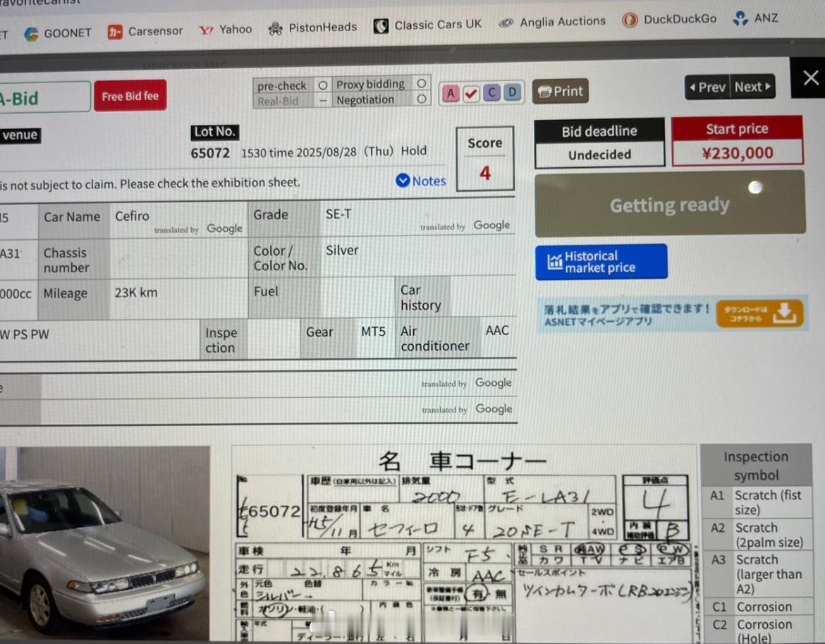Open the Classic Cars UK bookmark

428,25
